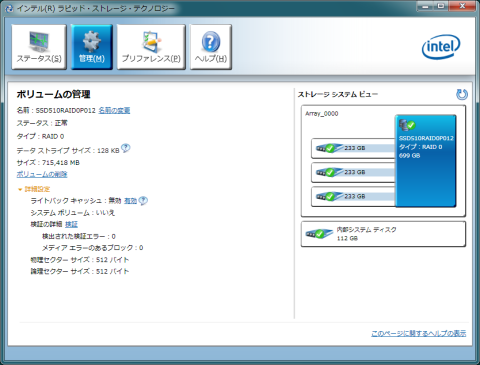The height and width of the screenshot is (365, 480).
Task: Select the first 233 GB disk in array
Action: click(353, 148)
